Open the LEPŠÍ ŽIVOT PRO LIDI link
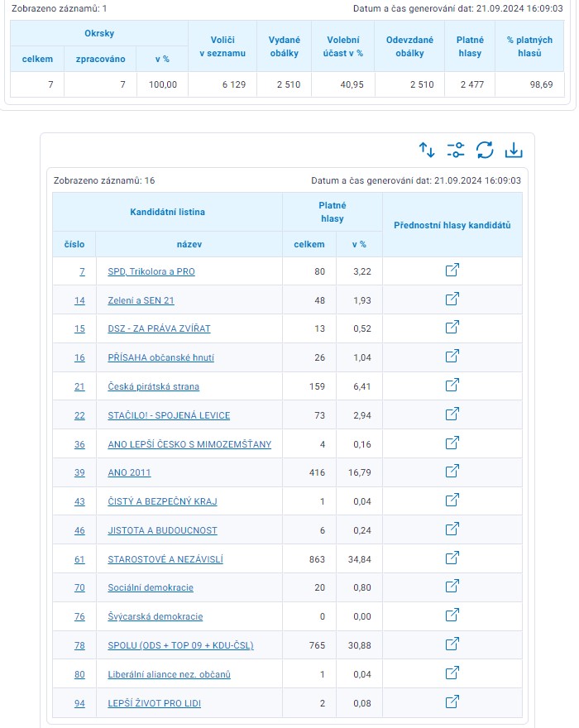This screenshot has height=728, width=579. [154, 703]
